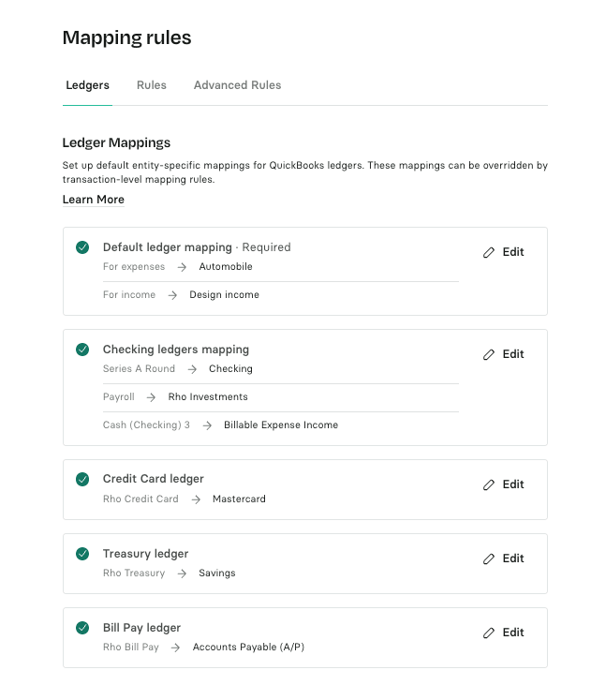Click the green checkmark beside Credit Card ledger
606x700 pixels.
click(82, 479)
